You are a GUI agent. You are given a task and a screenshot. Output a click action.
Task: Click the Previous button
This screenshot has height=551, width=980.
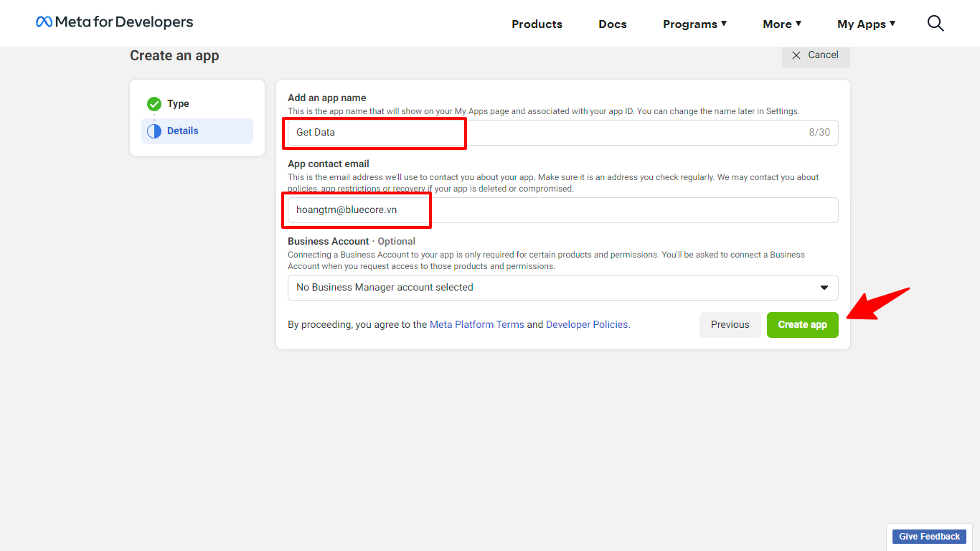[x=730, y=325]
